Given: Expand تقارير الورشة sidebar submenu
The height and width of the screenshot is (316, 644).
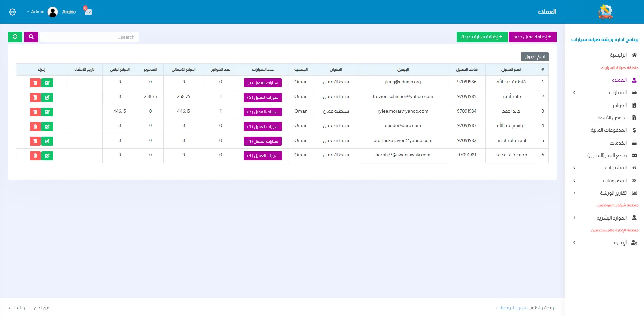Looking at the screenshot, I should point(574,193).
